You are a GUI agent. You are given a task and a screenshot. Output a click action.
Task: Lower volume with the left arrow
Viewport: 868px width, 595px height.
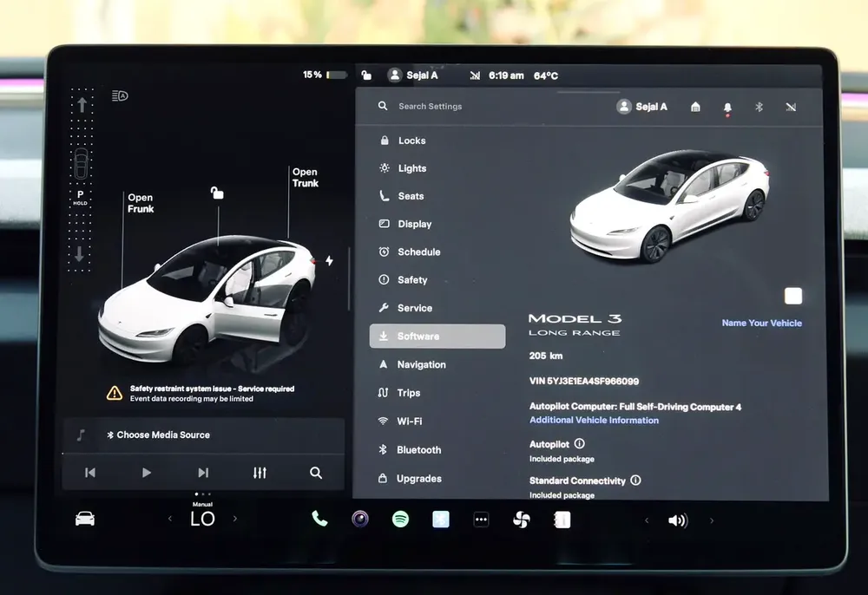pos(646,520)
